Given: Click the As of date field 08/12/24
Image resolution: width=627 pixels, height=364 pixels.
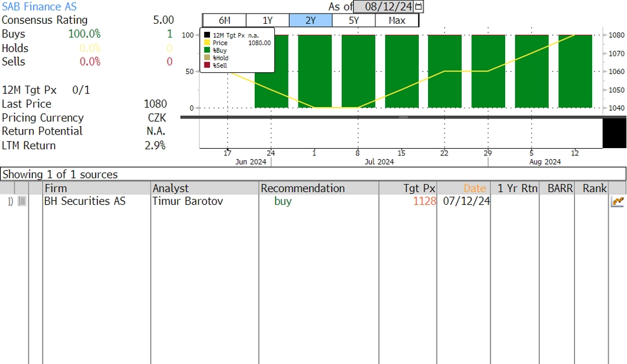Looking at the screenshot, I should point(384,6).
